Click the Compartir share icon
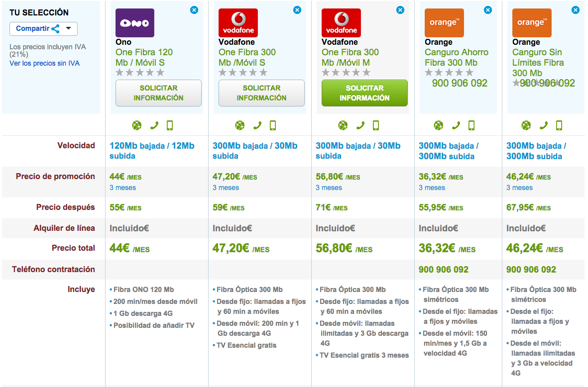588x387 pixels. [x=55, y=29]
